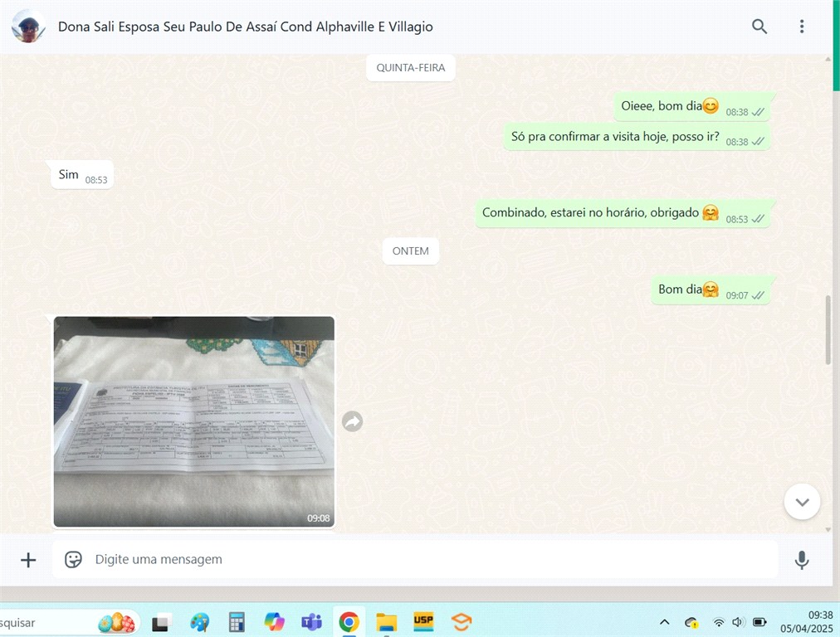Forward the photo with arrow icon

coord(353,421)
